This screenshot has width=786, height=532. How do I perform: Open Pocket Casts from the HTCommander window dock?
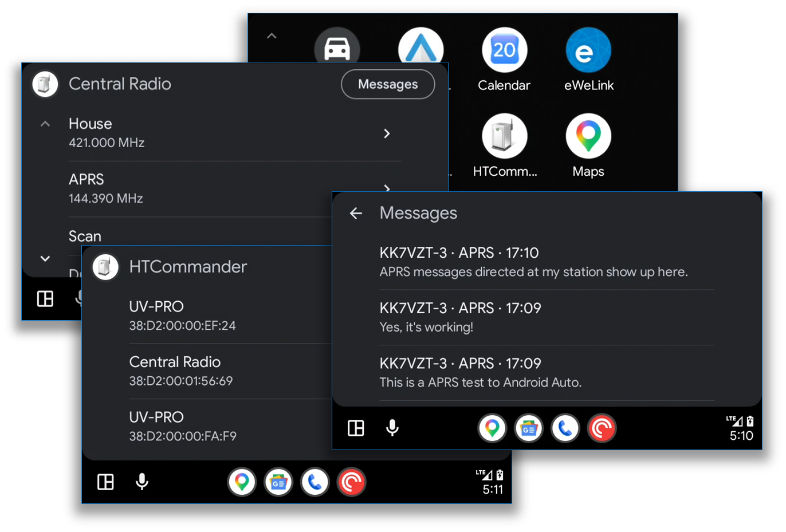click(x=351, y=482)
